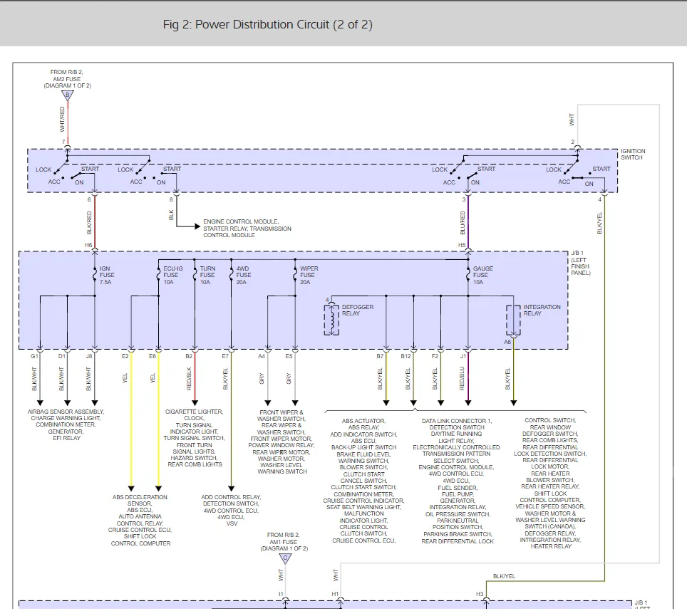The image size is (687, 616).
Task: Click the Integration Relay dashed box symbol
Action: click(514, 320)
